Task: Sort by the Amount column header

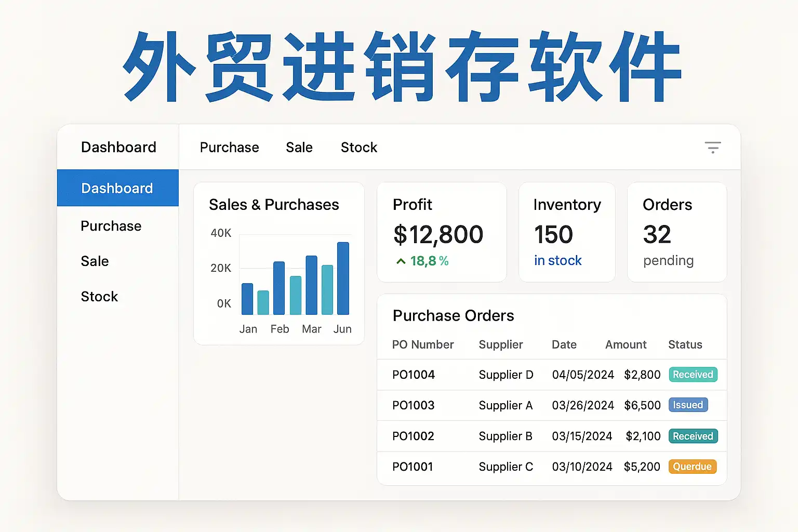Action: pyautogui.click(x=626, y=344)
